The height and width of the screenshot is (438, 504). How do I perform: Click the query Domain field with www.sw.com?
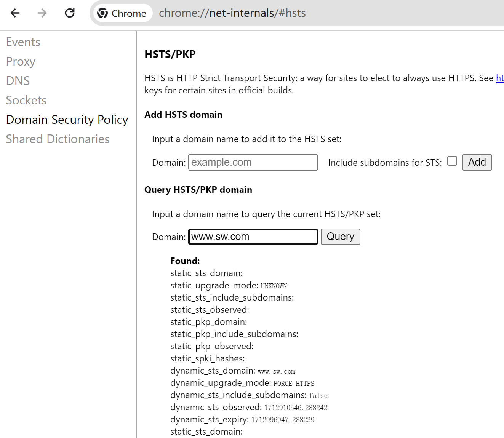pos(253,237)
